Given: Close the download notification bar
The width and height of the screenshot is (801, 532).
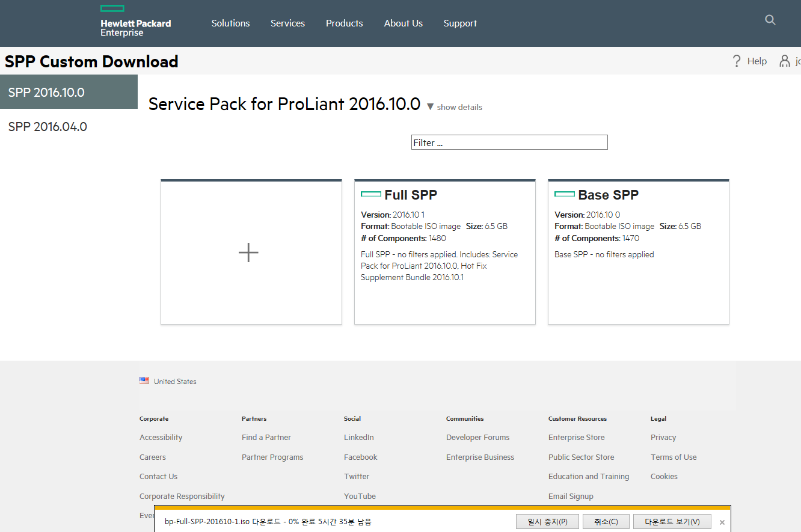Looking at the screenshot, I should [722, 522].
